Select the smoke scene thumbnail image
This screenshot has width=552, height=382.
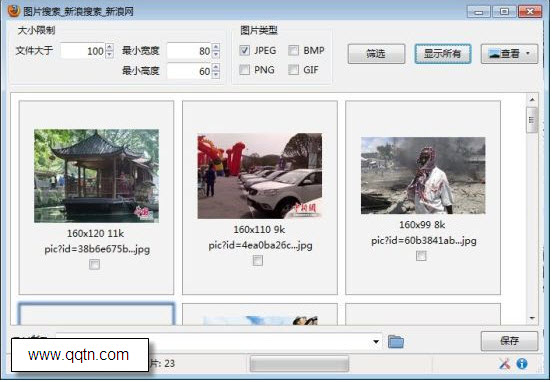423,175
